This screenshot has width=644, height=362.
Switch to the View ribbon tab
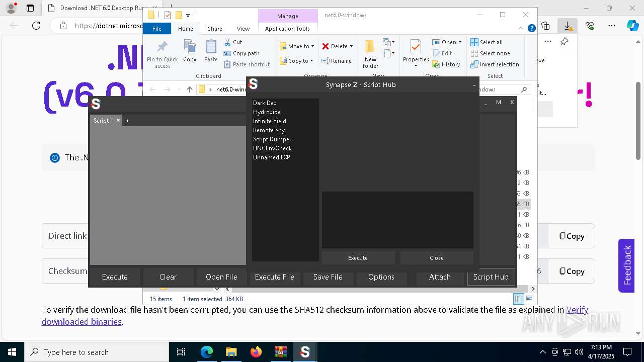coord(243,29)
